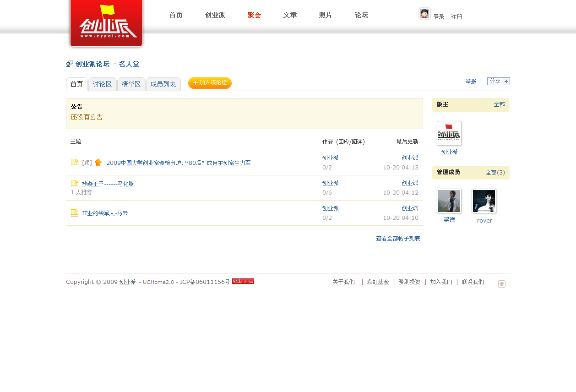Click last updater 创业派 of the 马云 thread
This screenshot has width=576, height=392.
410,208
